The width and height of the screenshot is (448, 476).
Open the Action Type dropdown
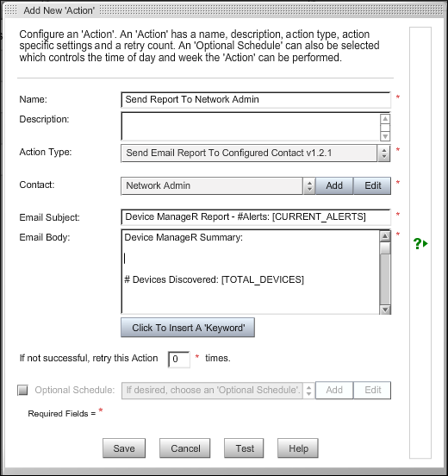pyautogui.click(x=255, y=153)
